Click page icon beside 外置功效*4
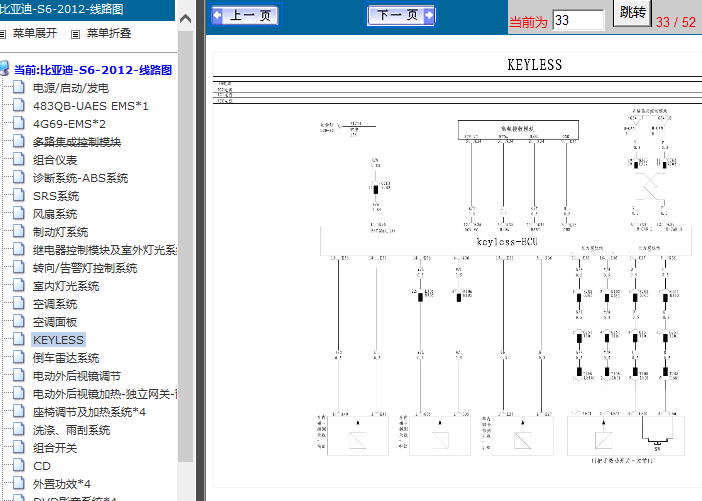 (19, 483)
